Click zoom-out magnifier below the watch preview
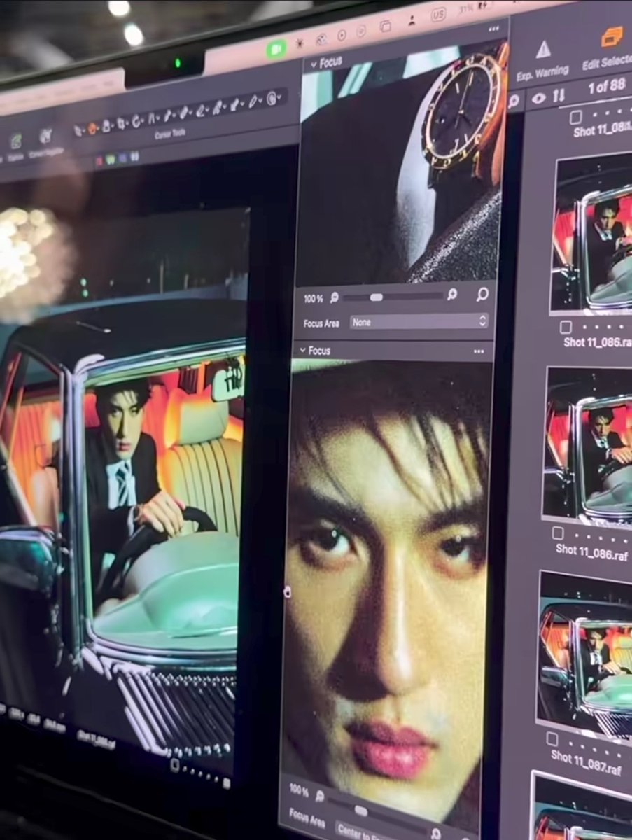 click(335, 297)
